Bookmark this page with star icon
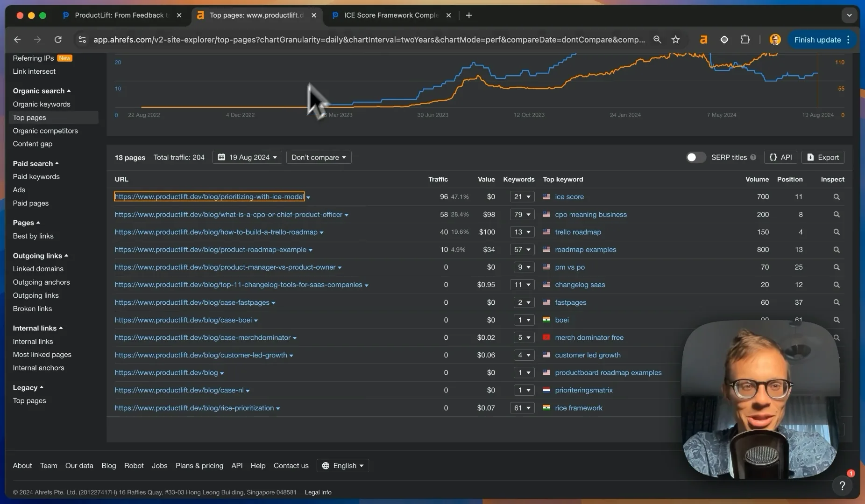This screenshot has height=504, width=865. point(675,40)
